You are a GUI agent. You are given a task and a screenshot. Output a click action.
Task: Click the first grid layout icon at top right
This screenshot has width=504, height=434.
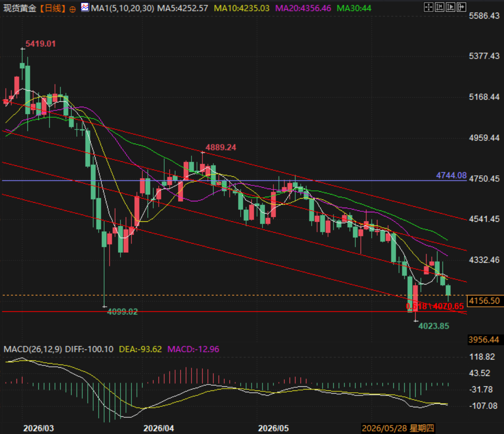tap(428, 7)
